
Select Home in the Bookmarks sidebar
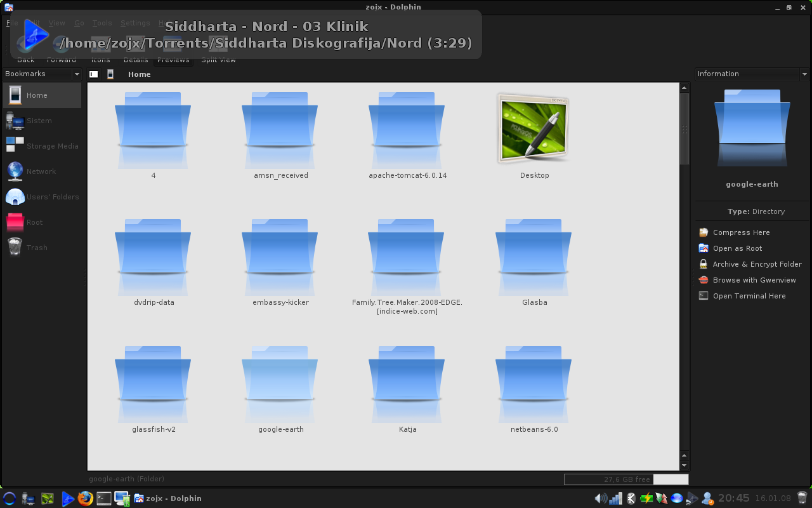click(x=42, y=95)
